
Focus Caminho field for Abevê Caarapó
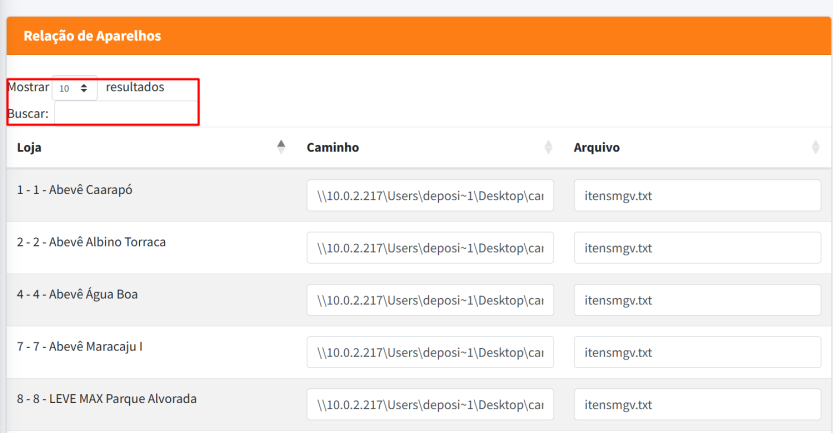click(x=430, y=196)
